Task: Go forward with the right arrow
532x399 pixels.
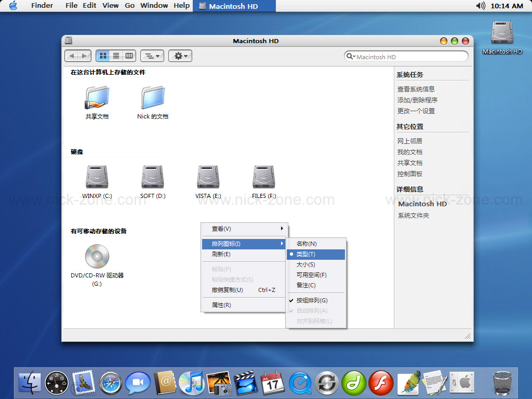Action: [85, 56]
